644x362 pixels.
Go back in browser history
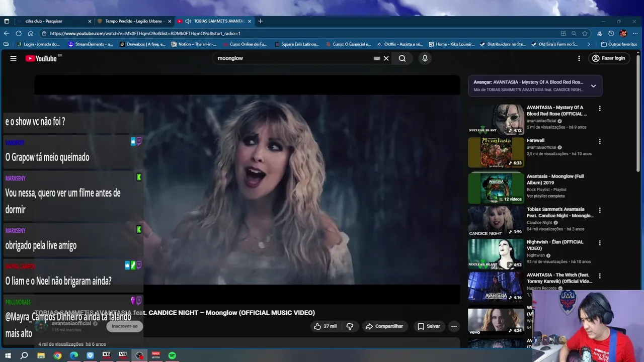coord(7,33)
